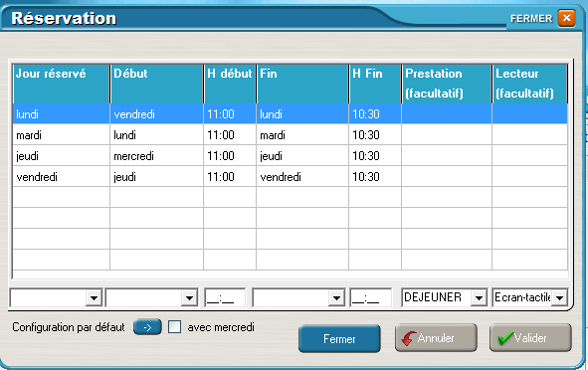Enable the 'avec mercredi' checkbox

click(174, 327)
